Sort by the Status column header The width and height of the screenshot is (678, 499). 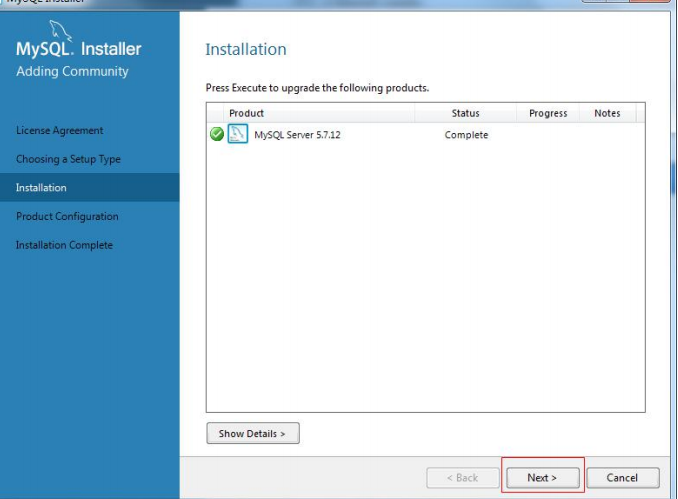(466, 113)
